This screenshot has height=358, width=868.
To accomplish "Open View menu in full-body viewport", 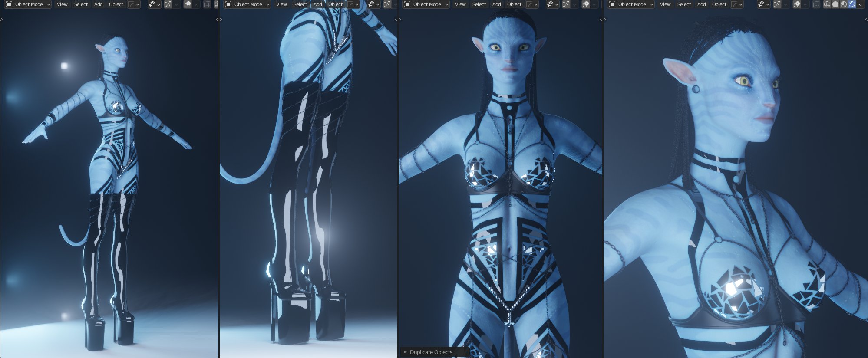I will point(62,4).
